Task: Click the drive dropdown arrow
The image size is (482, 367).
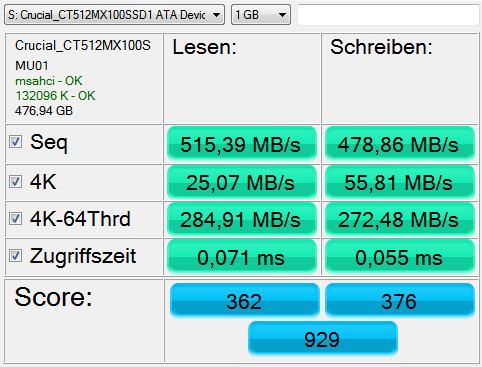Action: coord(216,15)
